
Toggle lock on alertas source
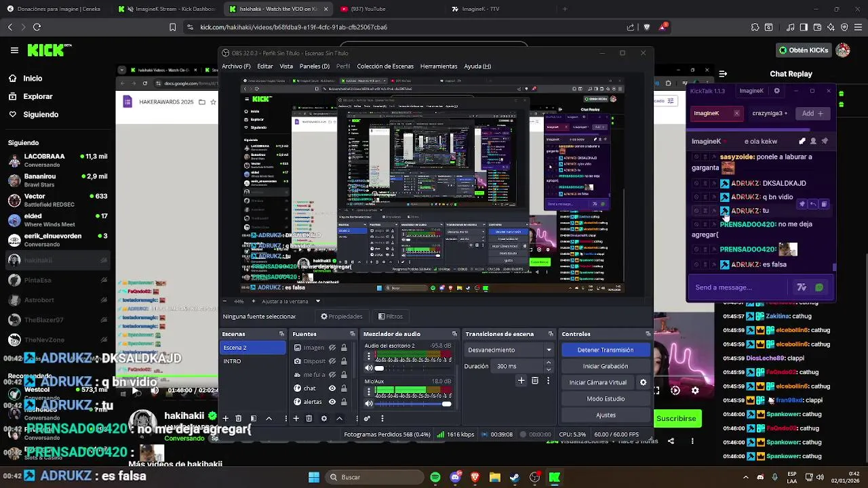tap(344, 402)
